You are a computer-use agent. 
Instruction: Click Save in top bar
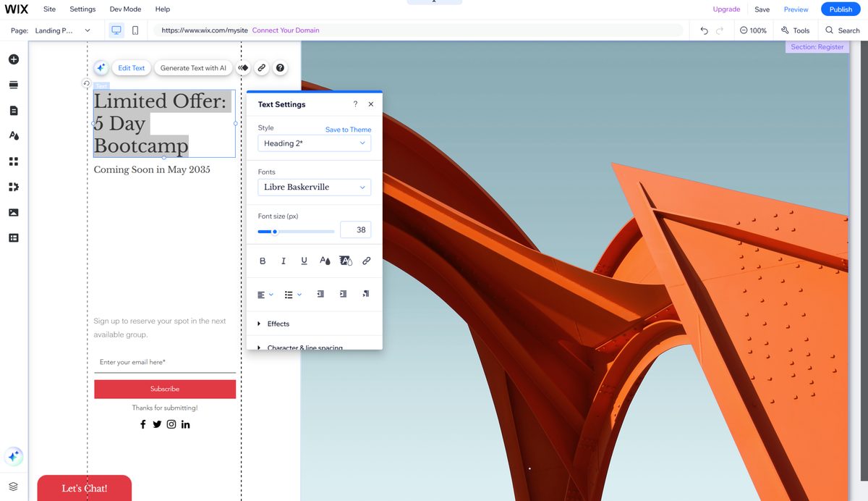click(x=762, y=9)
